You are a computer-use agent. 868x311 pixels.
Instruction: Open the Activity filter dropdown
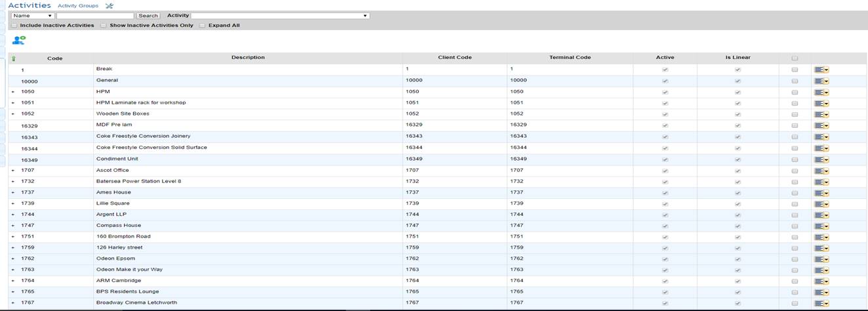coord(280,16)
